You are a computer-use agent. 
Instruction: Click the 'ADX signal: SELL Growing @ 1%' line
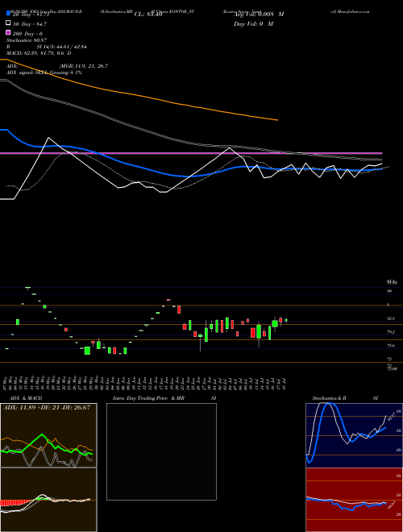click(44, 73)
